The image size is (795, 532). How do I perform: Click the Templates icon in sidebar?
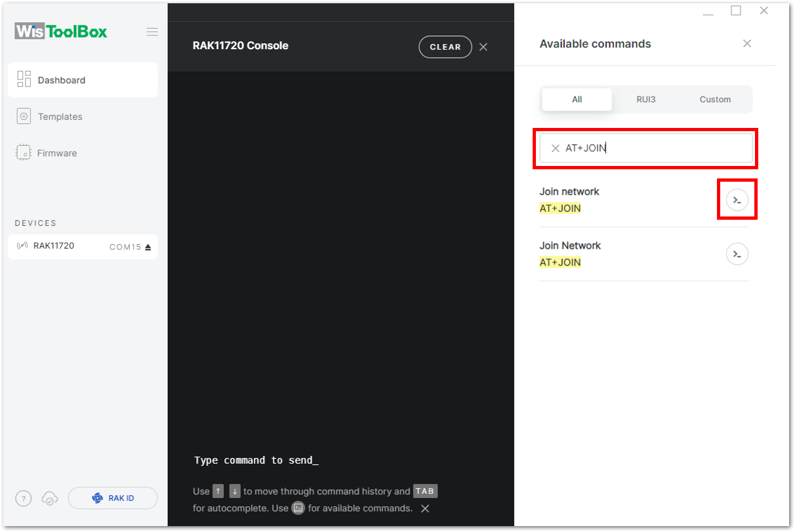(24, 117)
